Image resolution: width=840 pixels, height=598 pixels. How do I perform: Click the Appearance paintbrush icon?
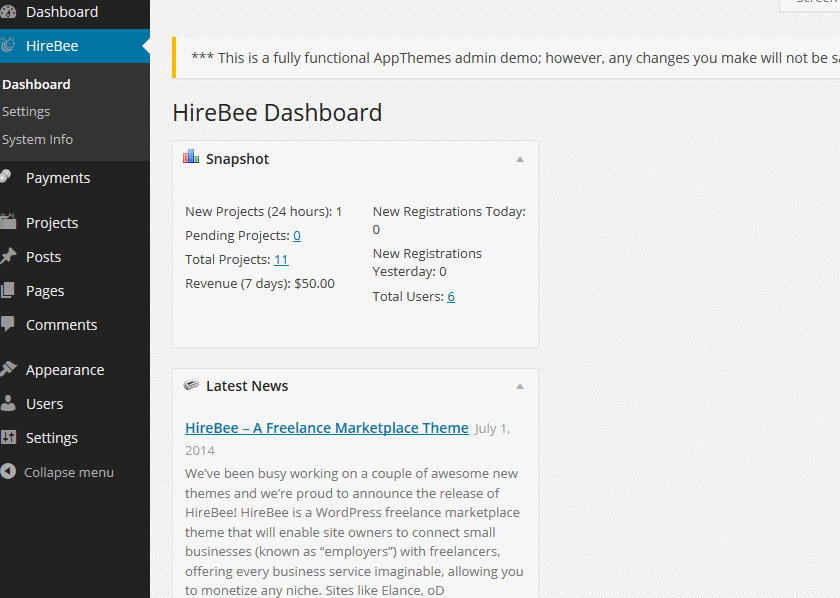(x=8, y=369)
